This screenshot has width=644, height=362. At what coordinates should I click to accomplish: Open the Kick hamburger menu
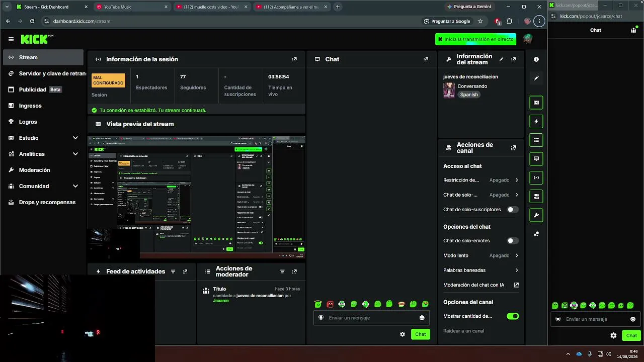pyautogui.click(x=11, y=39)
